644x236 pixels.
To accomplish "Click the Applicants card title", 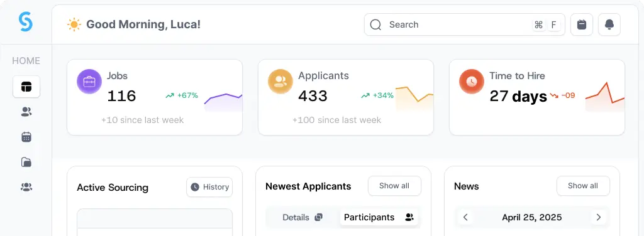I will (324, 76).
